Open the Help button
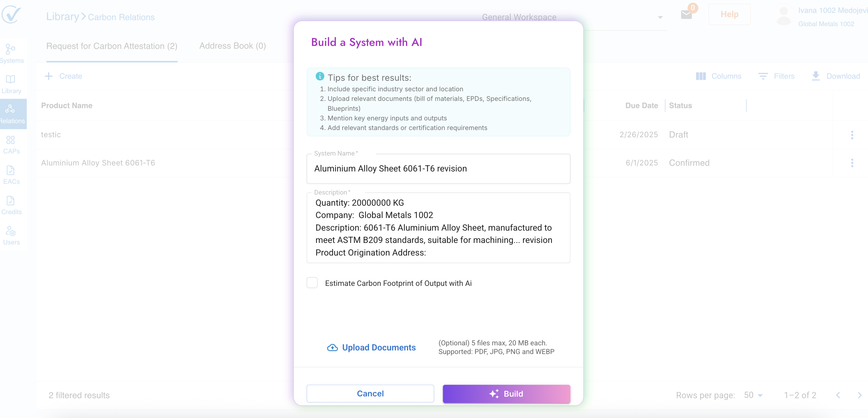Screen dimensions: 868x418 click(729, 14)
